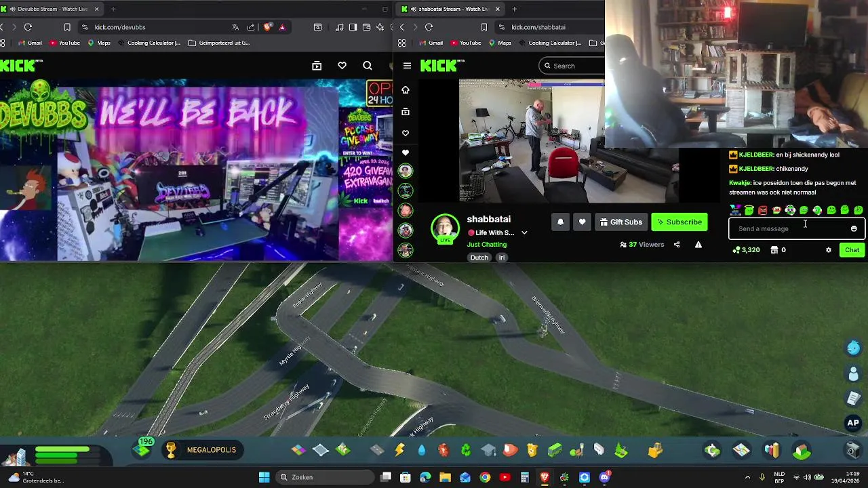Screen dimensions: 868x488
Task: Share the shabbatai stream
Action: 677,245
